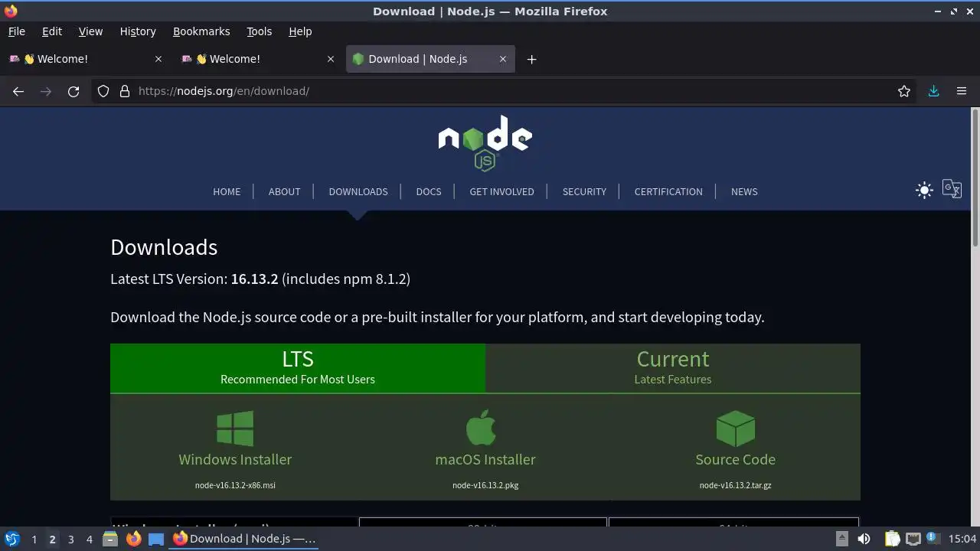Viewport: 980px width, 551px height.
Task: Reload the page with the refresh icon
Action: [x=73, y=91]
